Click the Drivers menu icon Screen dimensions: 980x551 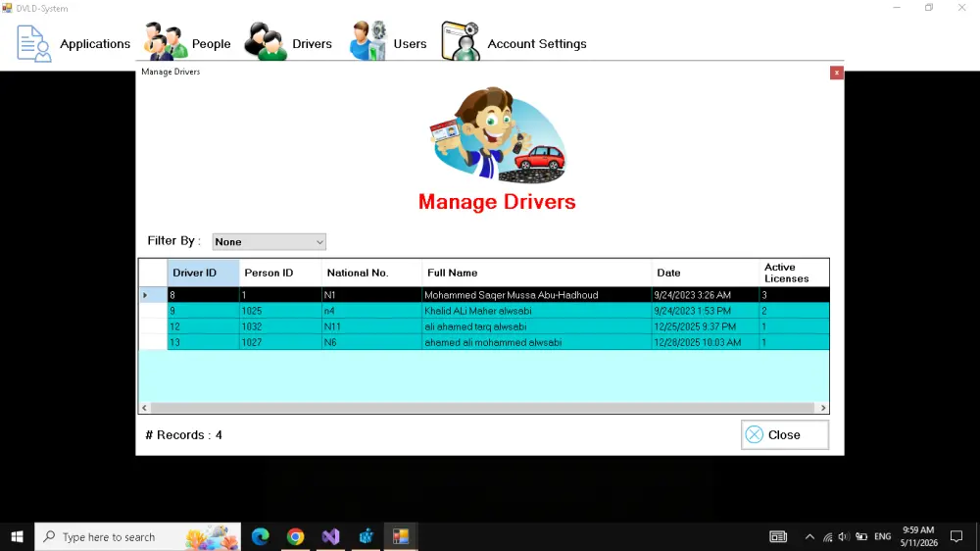[265, 41]
